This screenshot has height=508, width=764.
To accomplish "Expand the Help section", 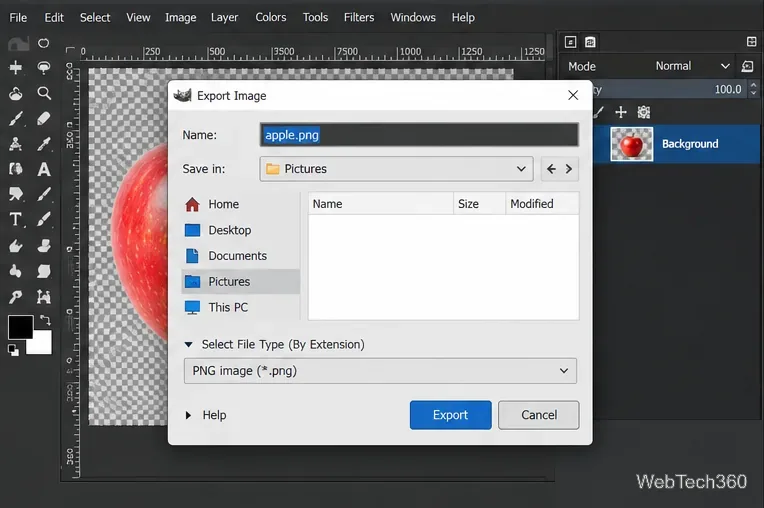I will (189, 415).
